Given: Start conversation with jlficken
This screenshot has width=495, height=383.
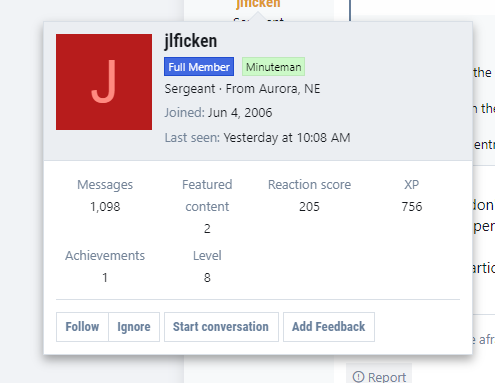Looking at the screenshot, I should point(221,327).
